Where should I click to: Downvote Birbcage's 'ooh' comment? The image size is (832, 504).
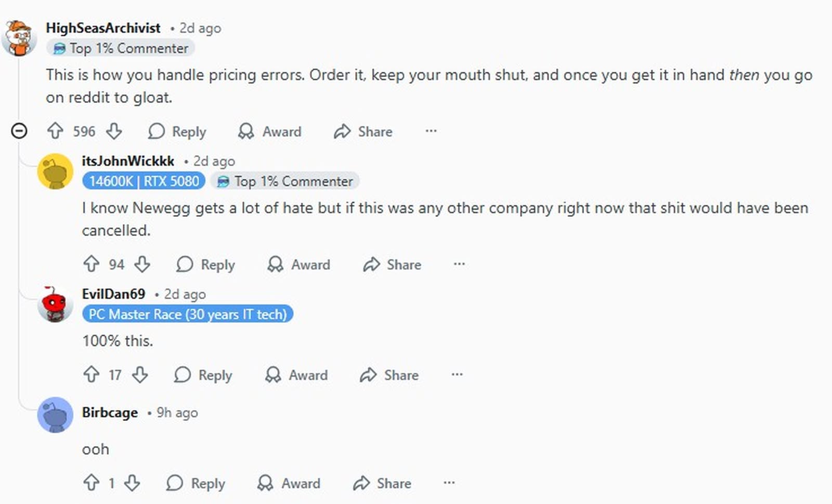pyautogui.click(x=132, y=483)
